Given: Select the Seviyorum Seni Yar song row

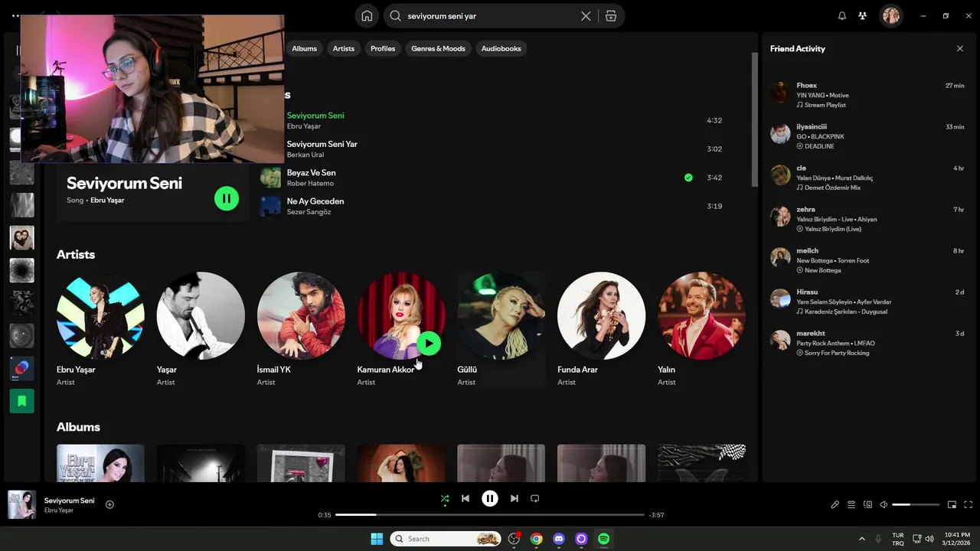Looking at the screenshot, I should tap(494, 149).
